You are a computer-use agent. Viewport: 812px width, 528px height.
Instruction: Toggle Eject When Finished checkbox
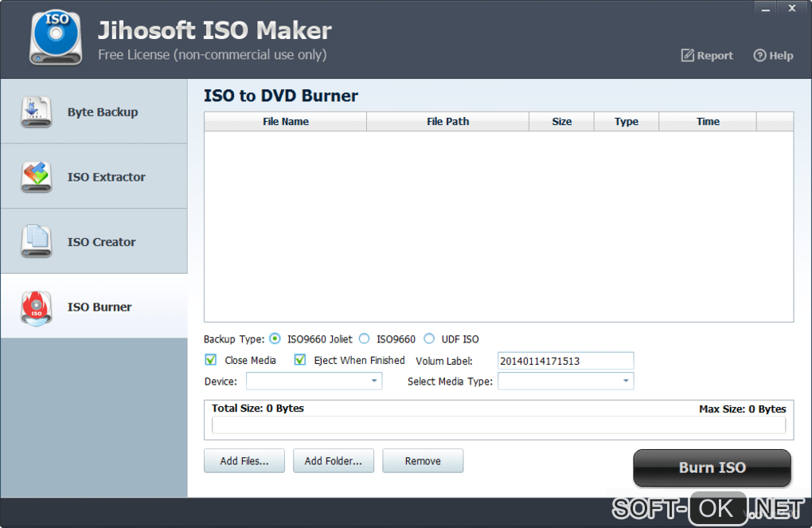pos(300,360)
